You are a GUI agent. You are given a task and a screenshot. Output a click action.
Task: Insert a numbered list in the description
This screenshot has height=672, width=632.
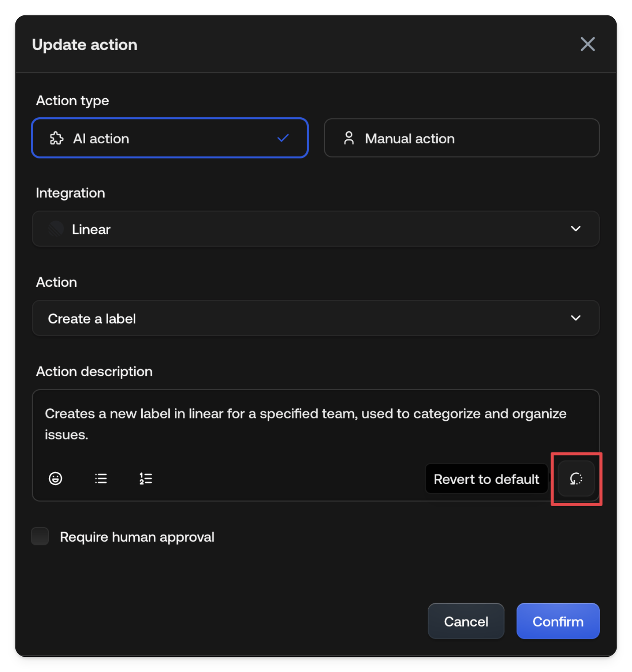click(x=145, y=478)
